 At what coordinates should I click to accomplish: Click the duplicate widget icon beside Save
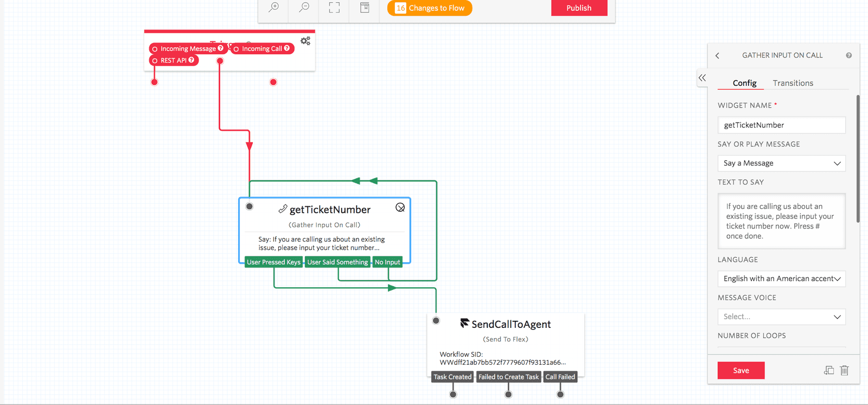pos(829,370)
